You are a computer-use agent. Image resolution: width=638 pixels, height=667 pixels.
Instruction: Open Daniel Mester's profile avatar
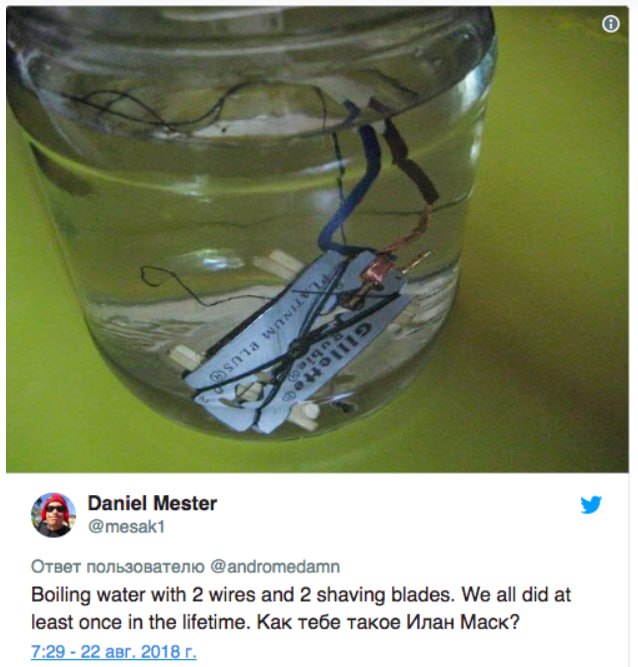[54, 515]
